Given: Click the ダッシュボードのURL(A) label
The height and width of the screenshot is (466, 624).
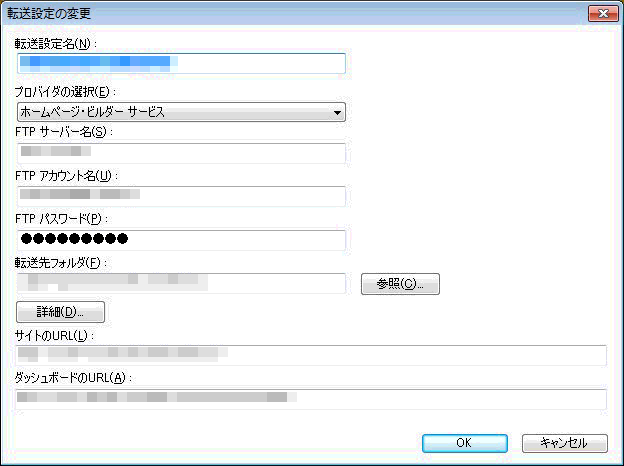Looking at the screenshot, I should (x=73, y=377).
